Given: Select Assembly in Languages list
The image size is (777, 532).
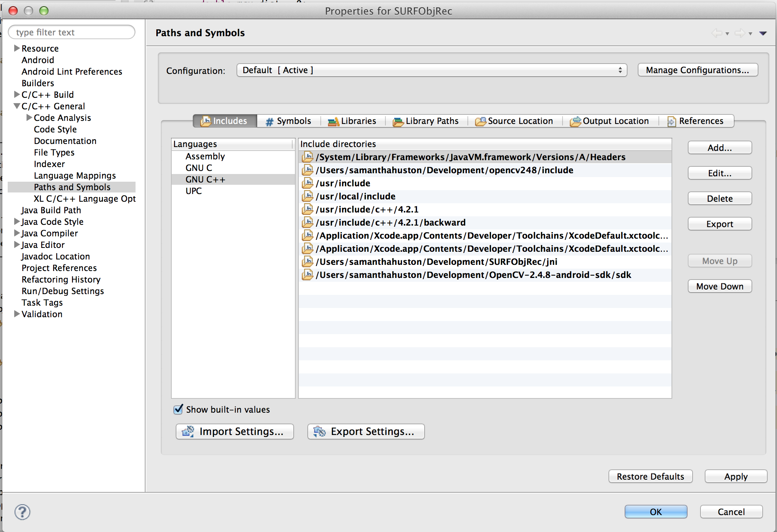Looking at the screenshot, I should [233, 156].
